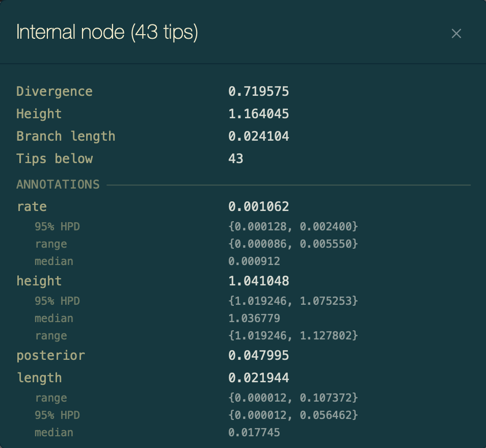
Task: Click the Divergence value 0.719575
Action: pos(258,92)
